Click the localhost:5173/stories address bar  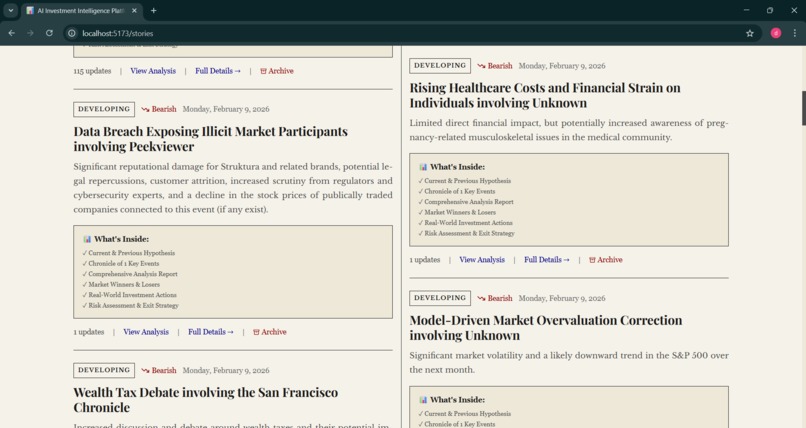pos(411,33)
